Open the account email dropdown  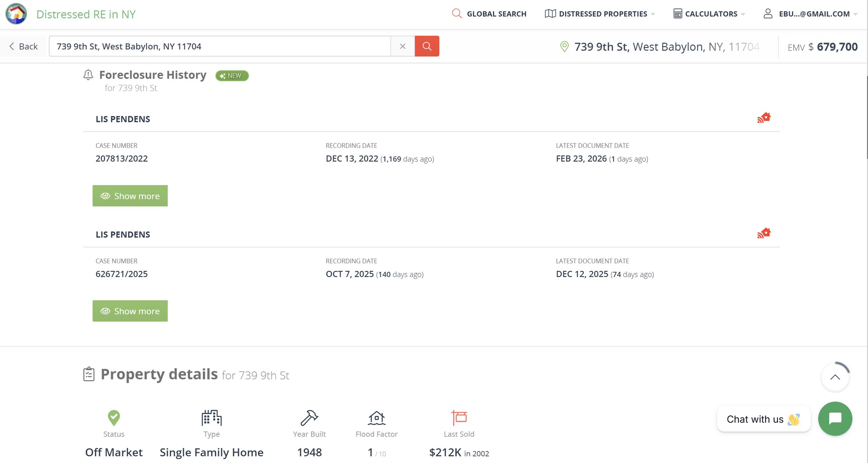810,14
